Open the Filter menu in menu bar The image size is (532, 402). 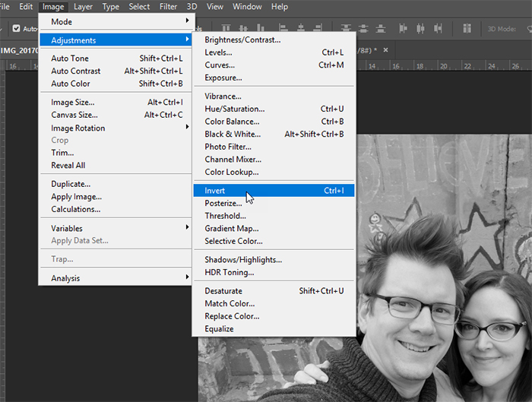(168, 7)
